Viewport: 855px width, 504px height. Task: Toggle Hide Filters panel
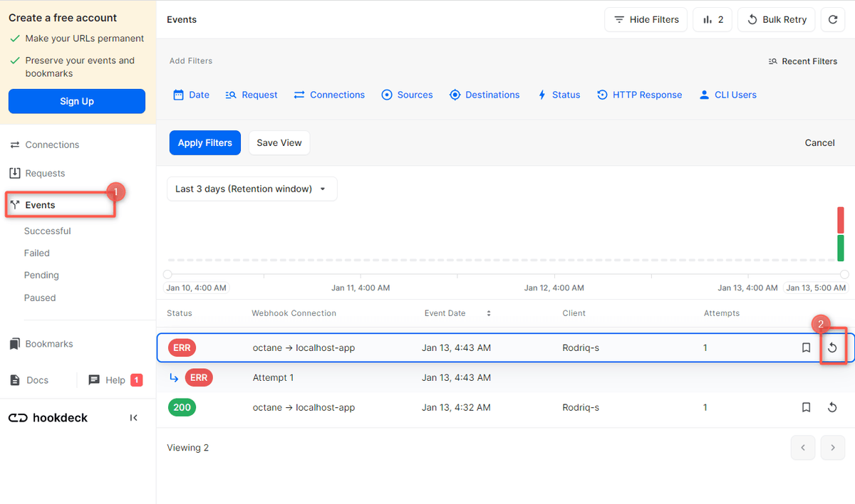[646, 20]
